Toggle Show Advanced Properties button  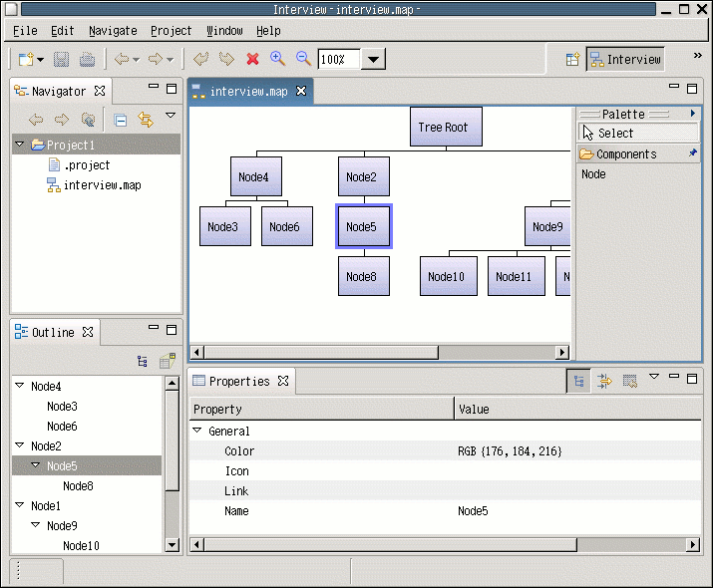604,381
